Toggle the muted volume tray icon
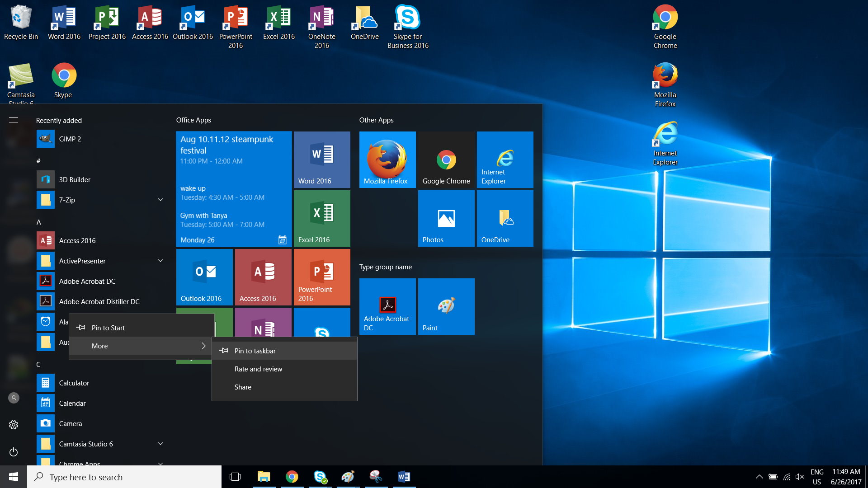The image size is (868, 488). pyautogui.click(x=799, y=477)
